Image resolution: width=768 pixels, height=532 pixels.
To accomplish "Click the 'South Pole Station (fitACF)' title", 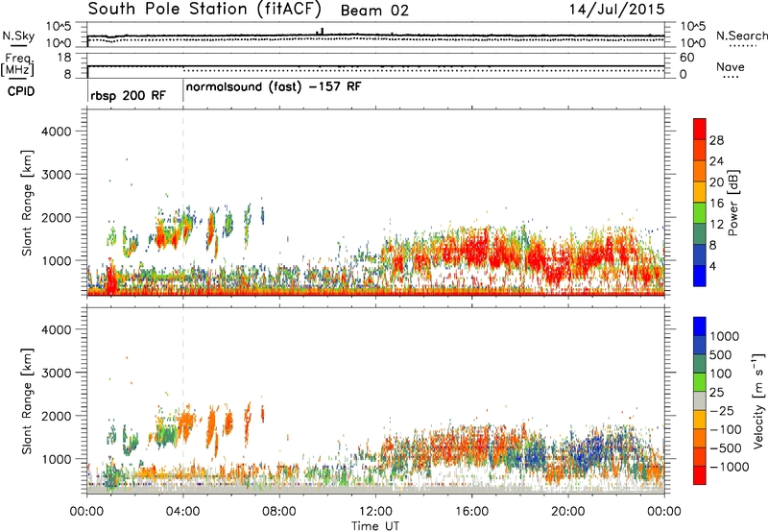I will (204, 10).
